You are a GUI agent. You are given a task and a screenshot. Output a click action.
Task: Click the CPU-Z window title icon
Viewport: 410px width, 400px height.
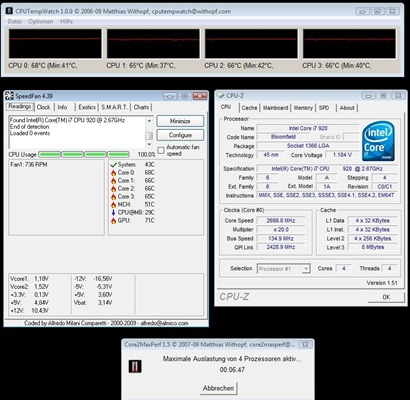221,96
